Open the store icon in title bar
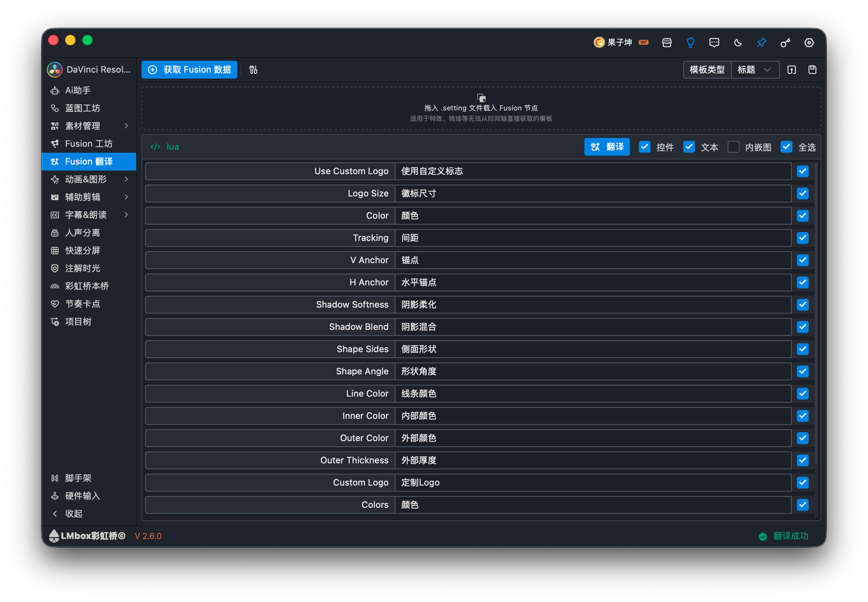The image size is (868, 602). 667,42
